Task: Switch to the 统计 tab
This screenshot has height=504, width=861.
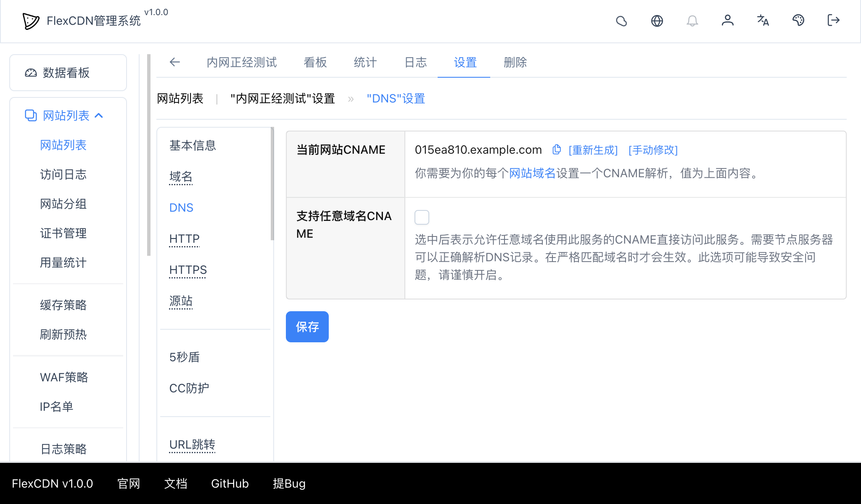Action: pyautogui.click(x=364, y=63)
